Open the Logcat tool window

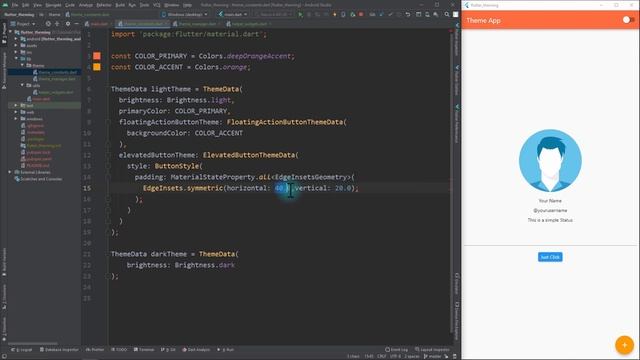[22, 349]
